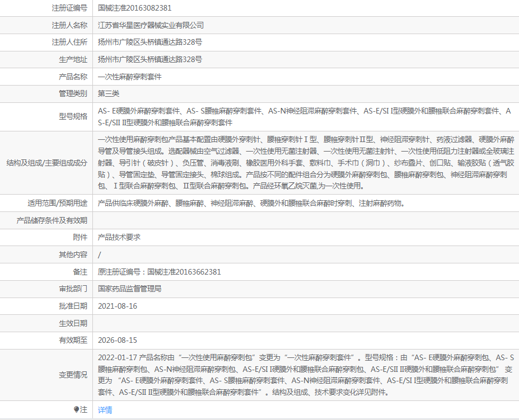Click the 型号规格 row label
519x420 pixels.
coord(73,116)
